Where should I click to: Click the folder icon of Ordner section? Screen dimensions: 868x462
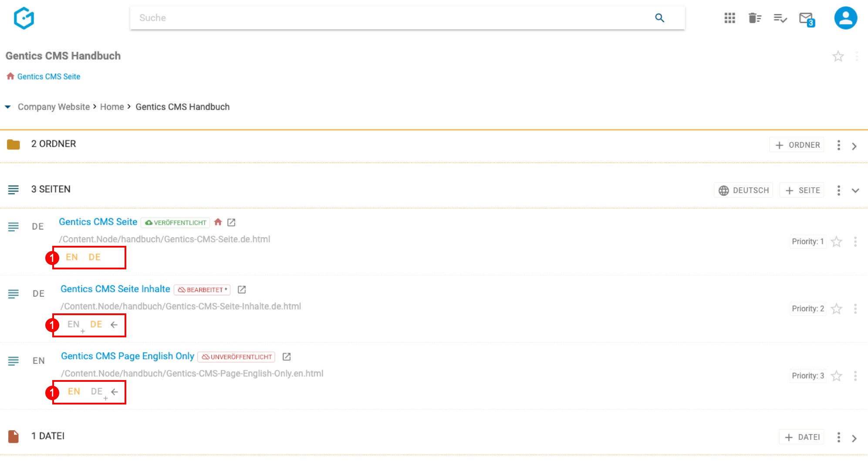[14, 144]
